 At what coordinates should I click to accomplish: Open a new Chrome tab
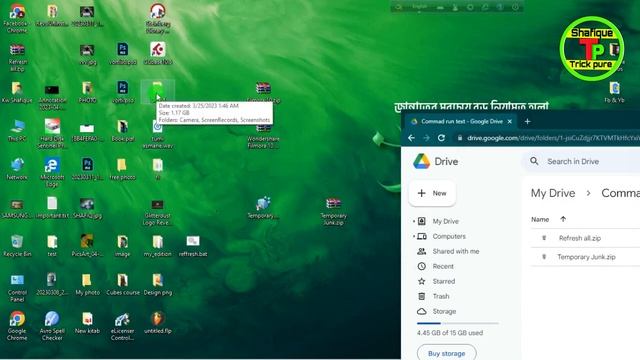pyautogui.click(x=527, y=121)
